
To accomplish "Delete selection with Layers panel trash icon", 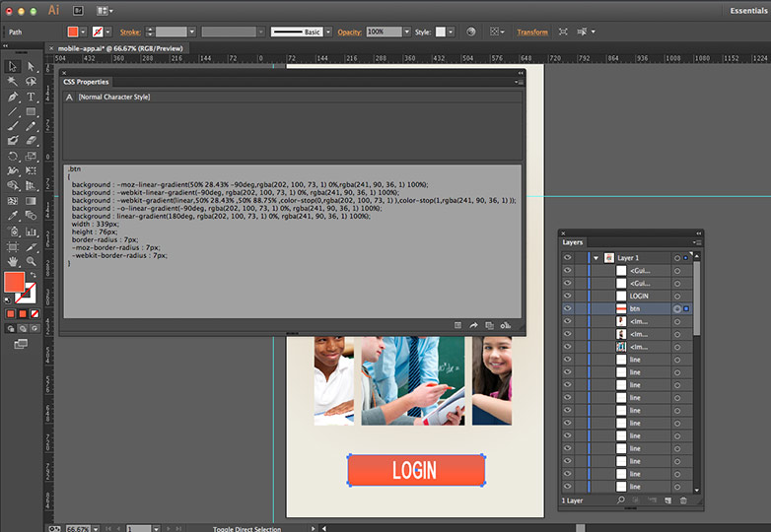I will pos(683,500).
